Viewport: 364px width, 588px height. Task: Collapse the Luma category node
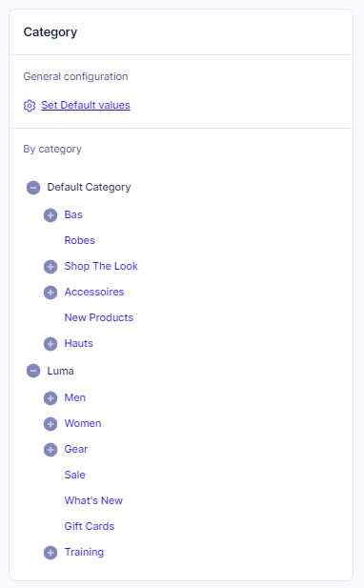point(33,372)
